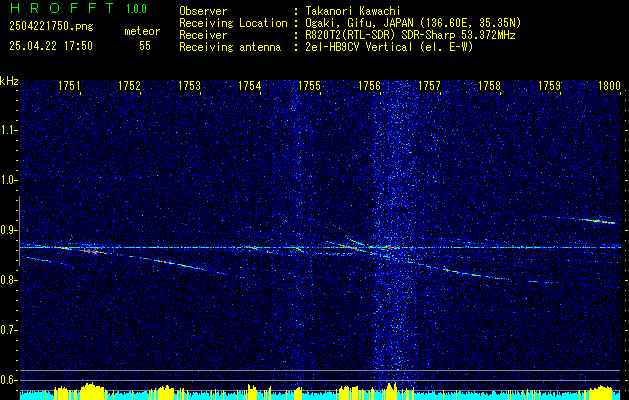Click the 1752 time marker
This screenshot has height=400, width=629.
(129, 85)
